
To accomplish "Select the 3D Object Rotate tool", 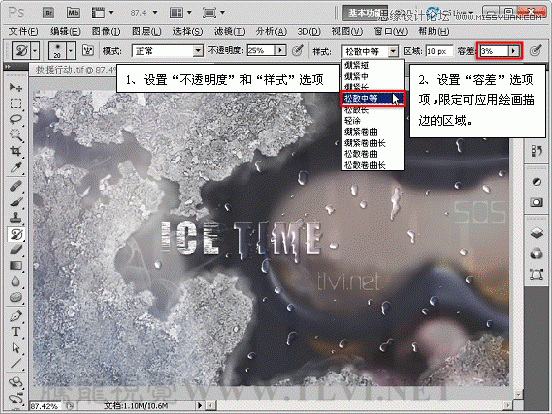I will [15, 382].
